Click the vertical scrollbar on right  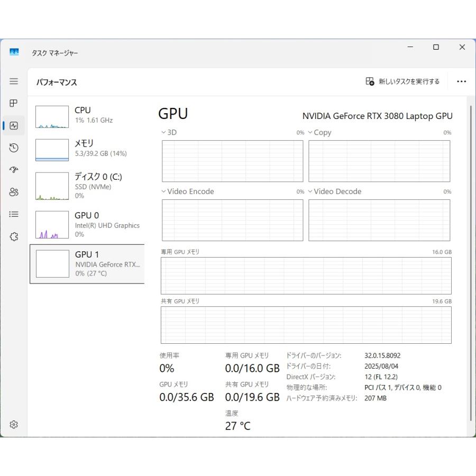click(471, 263)
